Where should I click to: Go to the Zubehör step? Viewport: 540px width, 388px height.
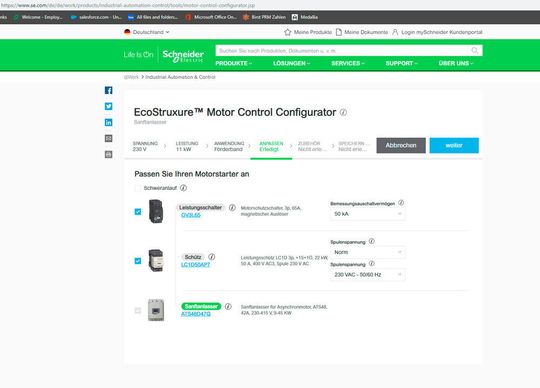tap(311, 146)
